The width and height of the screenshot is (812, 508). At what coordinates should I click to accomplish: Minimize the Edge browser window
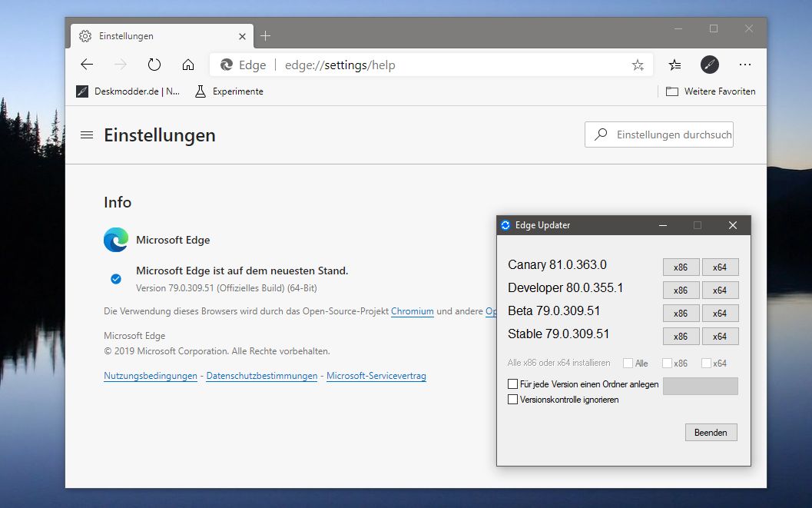(x=678, y=28)
